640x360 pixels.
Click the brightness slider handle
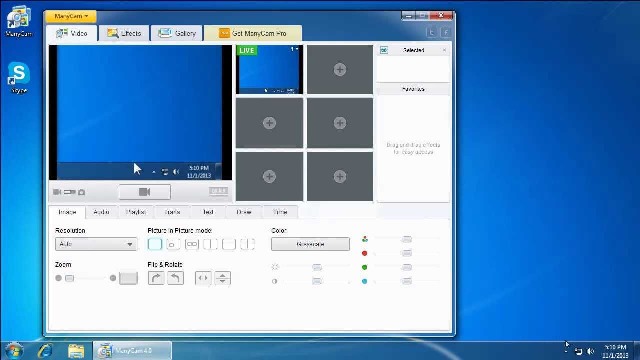click(317, 267)
